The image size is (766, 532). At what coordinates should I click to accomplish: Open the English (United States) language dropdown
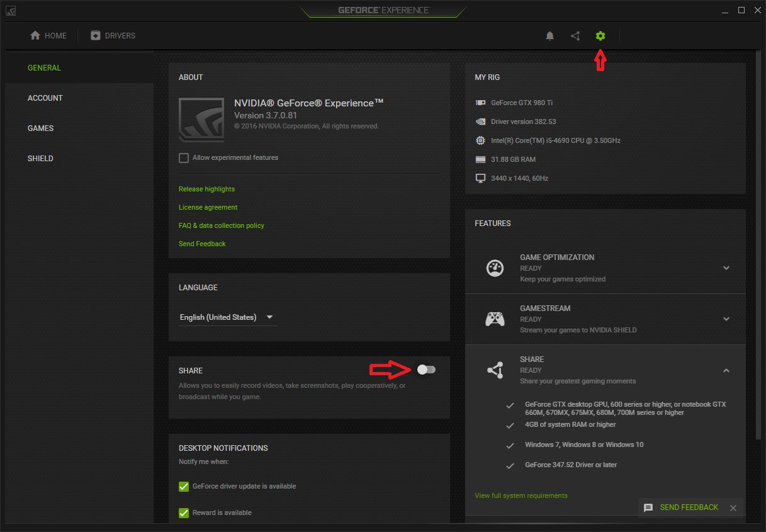228,317
